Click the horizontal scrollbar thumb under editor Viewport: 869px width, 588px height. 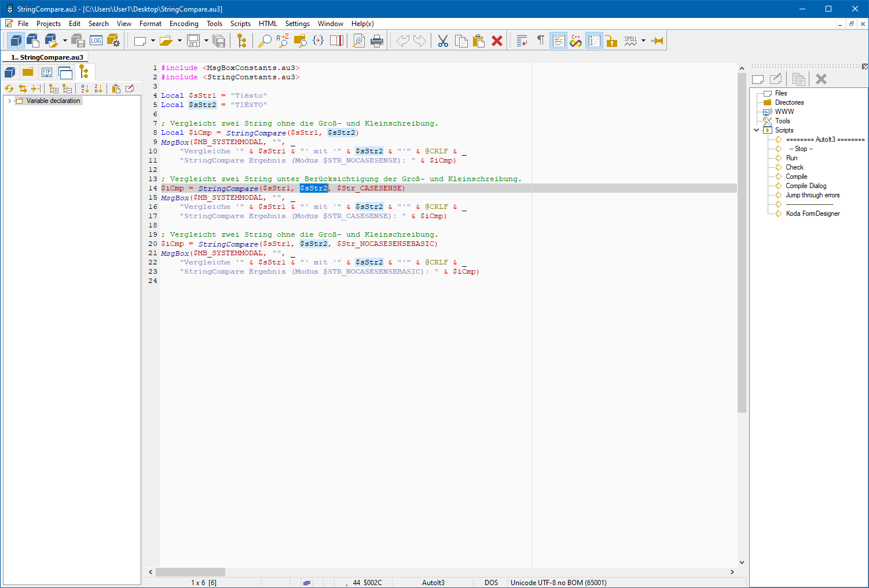[190, 572]
